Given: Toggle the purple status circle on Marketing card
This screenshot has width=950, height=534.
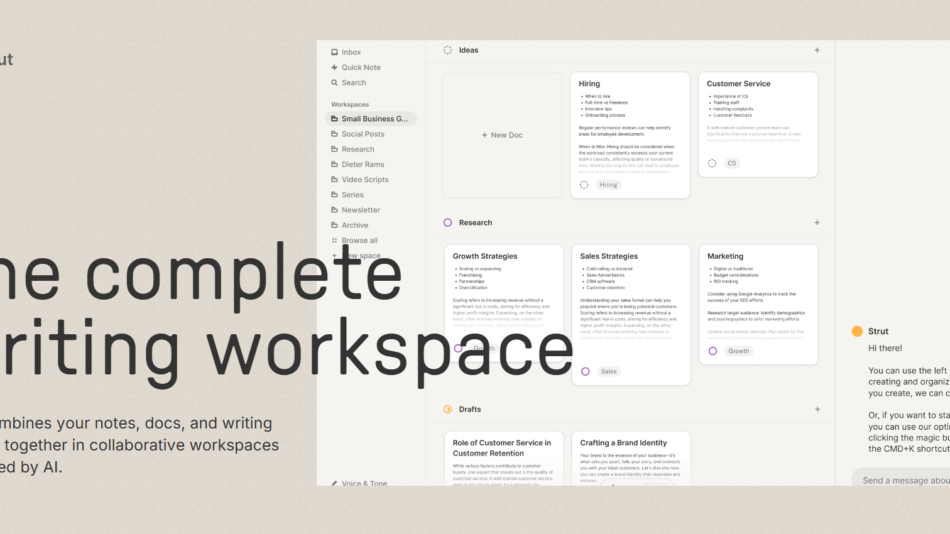Looking at the screenshot, I should [712, 351].
